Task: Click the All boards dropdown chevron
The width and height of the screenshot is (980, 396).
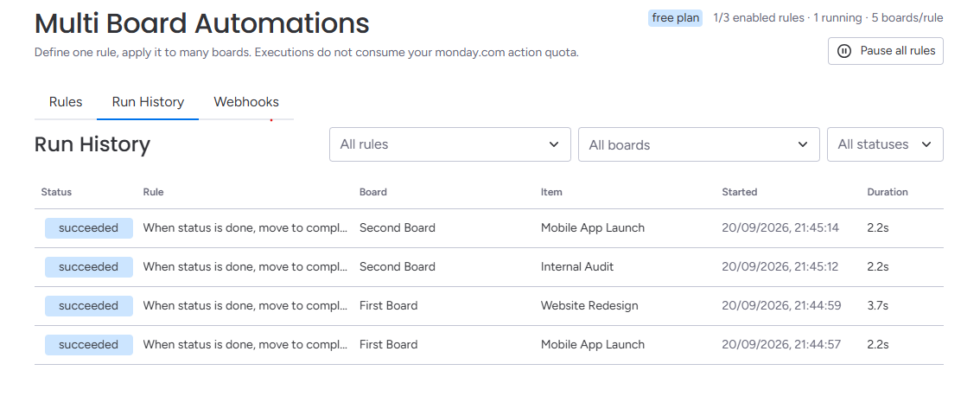Action: coord(803,144)
